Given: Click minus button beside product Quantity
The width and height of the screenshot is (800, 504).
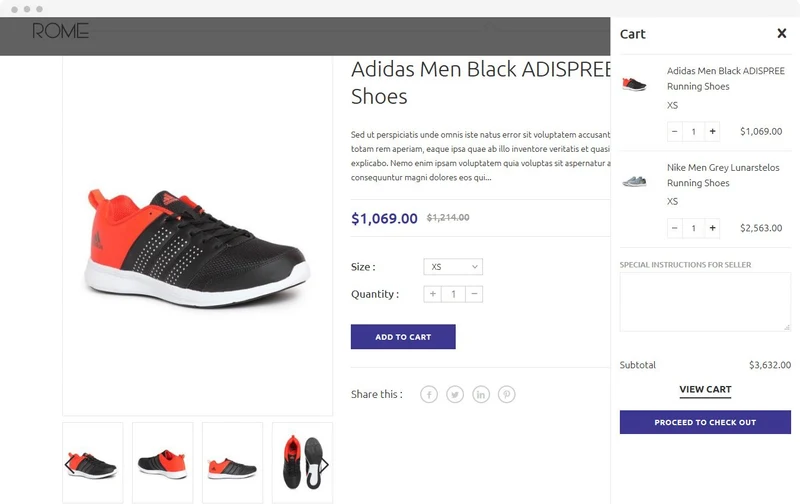Looking at the screenshot, I should click(474, 294).
